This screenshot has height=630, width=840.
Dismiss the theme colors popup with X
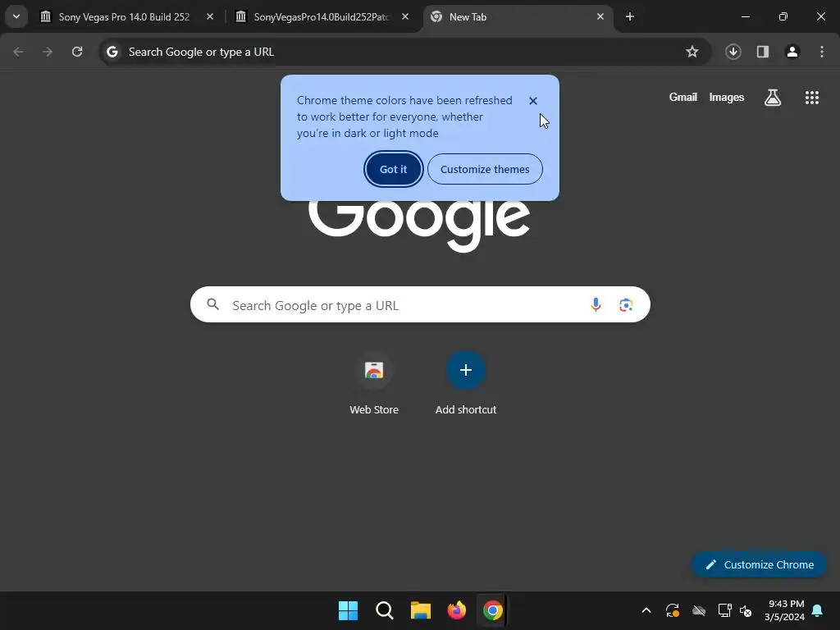[x=533, y=101]
